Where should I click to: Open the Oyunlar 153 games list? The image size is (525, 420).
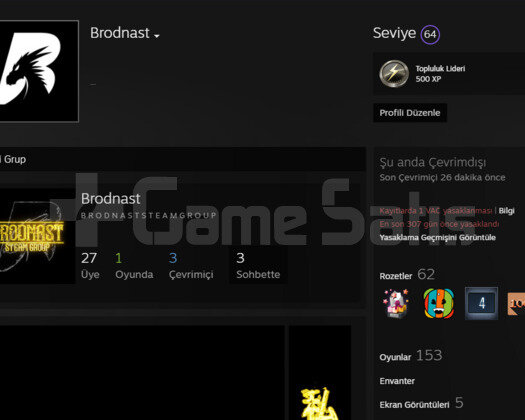pos(410,356)
